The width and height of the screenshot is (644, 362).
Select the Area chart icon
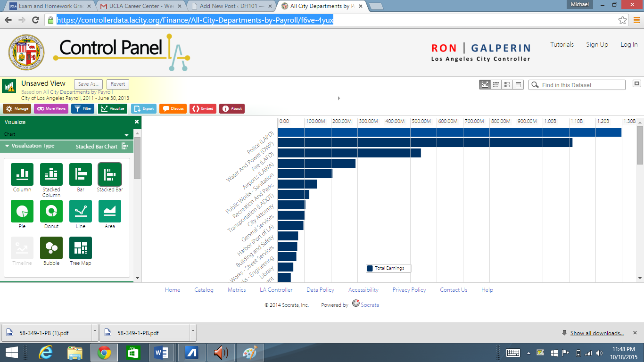click(110, 211)
